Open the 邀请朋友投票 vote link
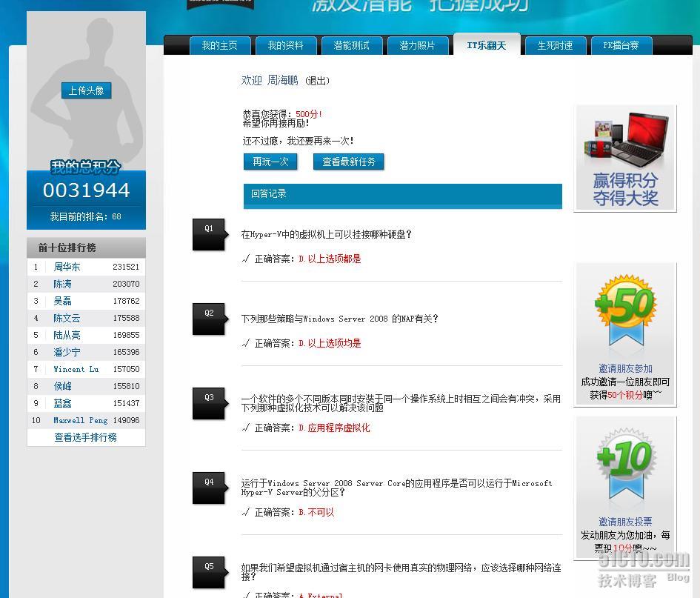700x598 pixels. tap(625, 522)
